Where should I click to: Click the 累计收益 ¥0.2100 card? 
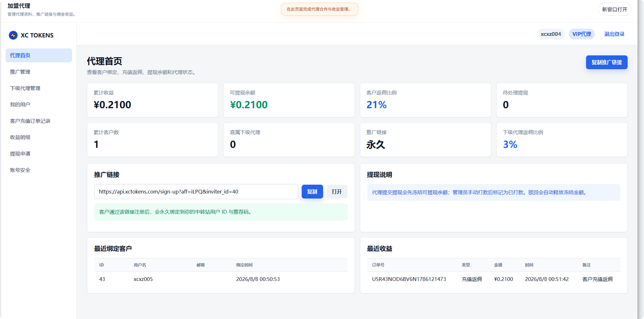pos(152,100)
